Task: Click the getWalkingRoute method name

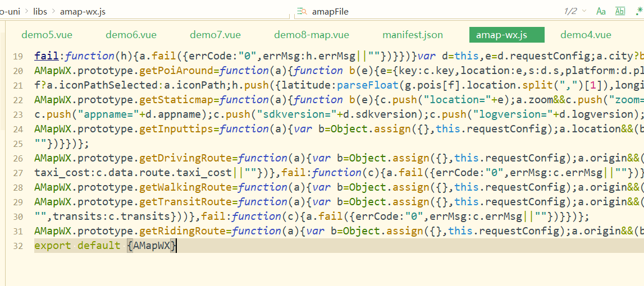Action: (x=186, y=187)
